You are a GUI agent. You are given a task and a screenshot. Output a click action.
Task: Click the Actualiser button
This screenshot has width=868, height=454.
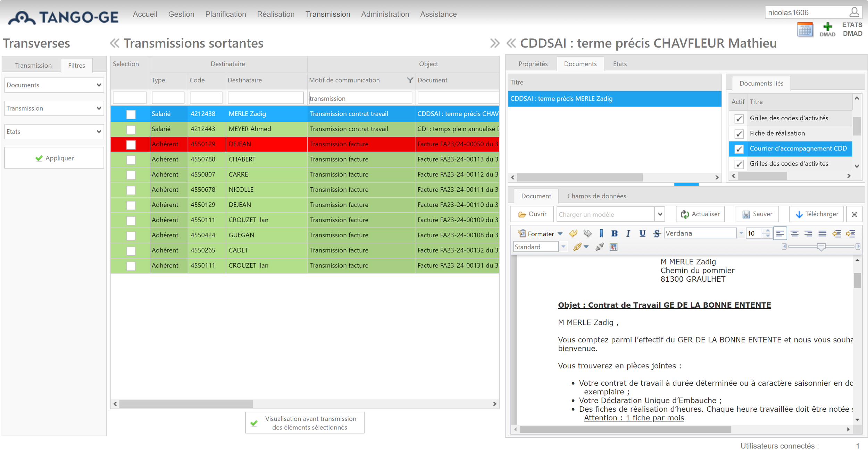(x=700, y=214)
